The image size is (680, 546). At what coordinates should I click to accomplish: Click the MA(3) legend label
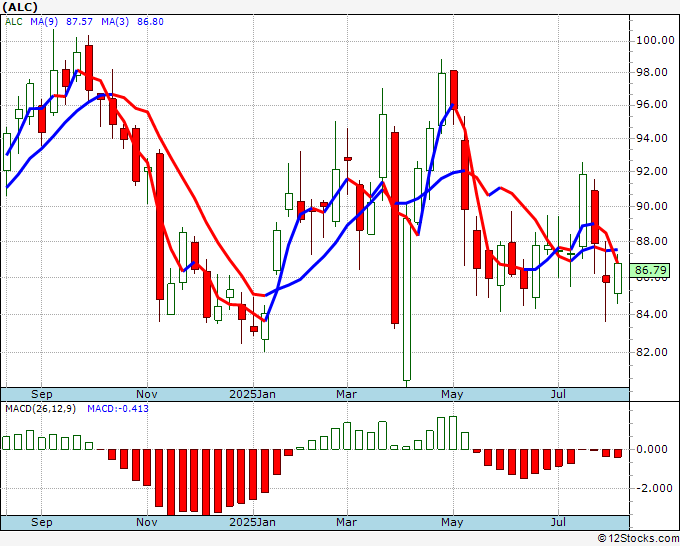(x=115, y=22)
